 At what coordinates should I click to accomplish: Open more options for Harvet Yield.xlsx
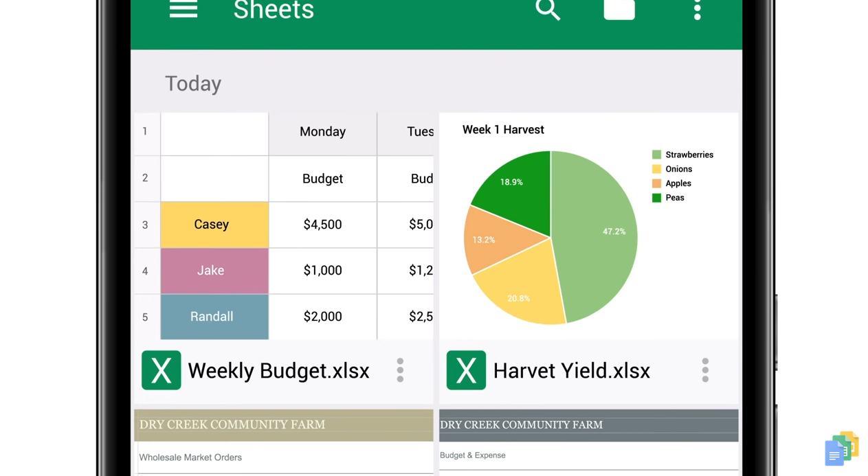pos(705,370)
